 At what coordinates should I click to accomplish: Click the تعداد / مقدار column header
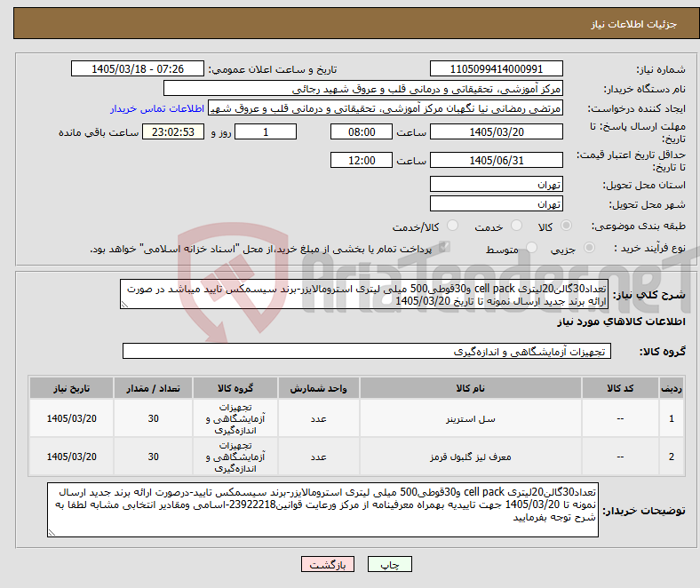point(153,388)
